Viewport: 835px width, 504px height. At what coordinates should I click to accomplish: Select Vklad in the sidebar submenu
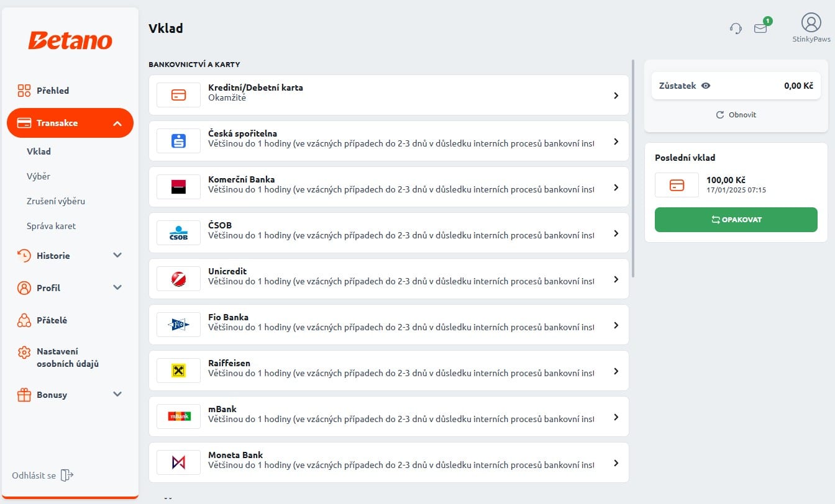(39, 151)
